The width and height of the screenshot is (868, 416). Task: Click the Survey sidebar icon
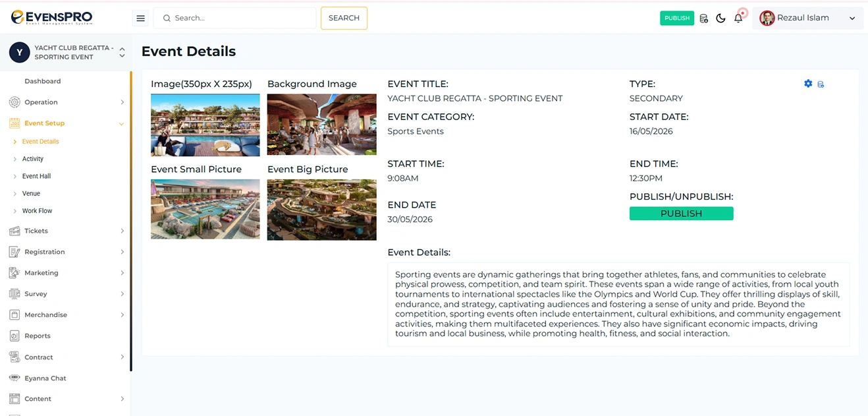click(14, 294)
